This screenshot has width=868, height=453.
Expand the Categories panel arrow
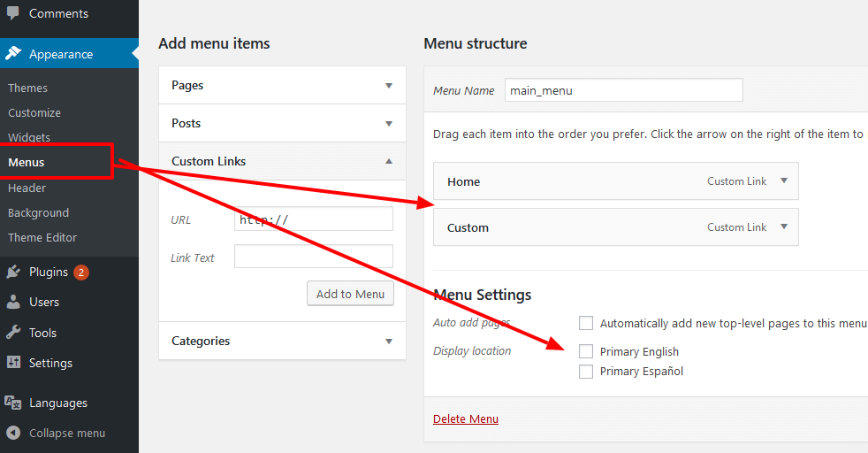click(389, 342)
